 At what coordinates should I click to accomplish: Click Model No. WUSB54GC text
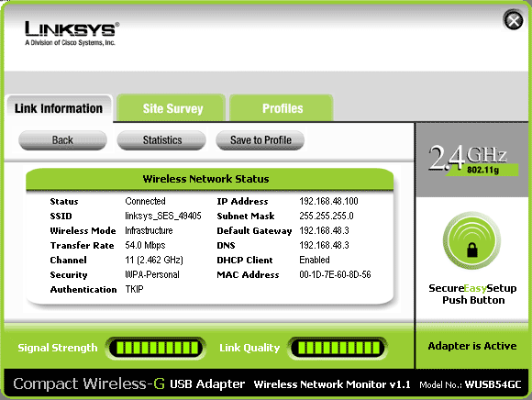471,384
